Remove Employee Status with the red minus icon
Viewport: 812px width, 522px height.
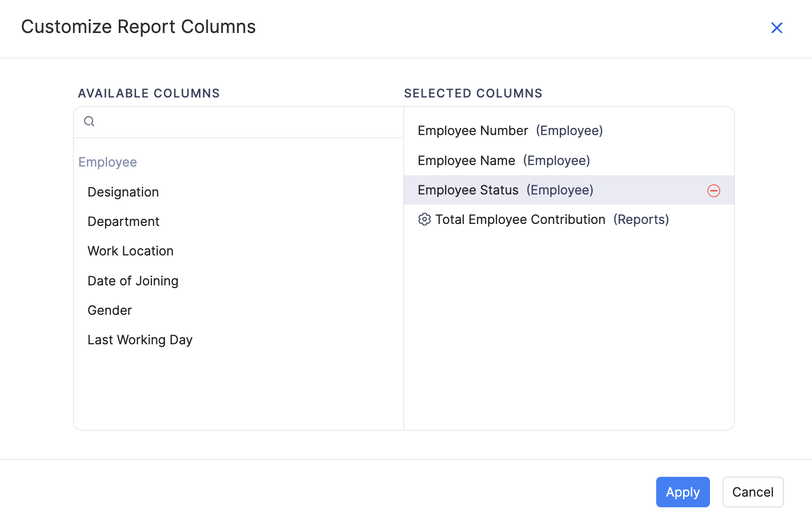point(714,190)
